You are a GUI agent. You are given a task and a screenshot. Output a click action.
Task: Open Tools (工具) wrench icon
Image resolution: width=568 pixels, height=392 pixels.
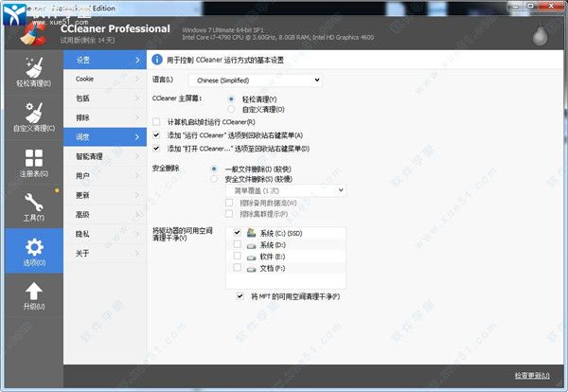[34, 203]
